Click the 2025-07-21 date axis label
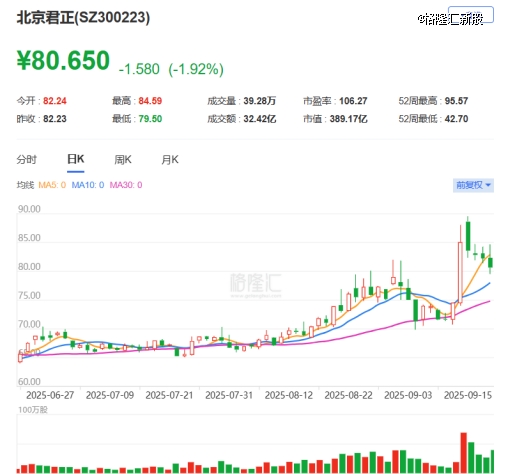The height and width of the screenshot is (474, 508). 169,395
